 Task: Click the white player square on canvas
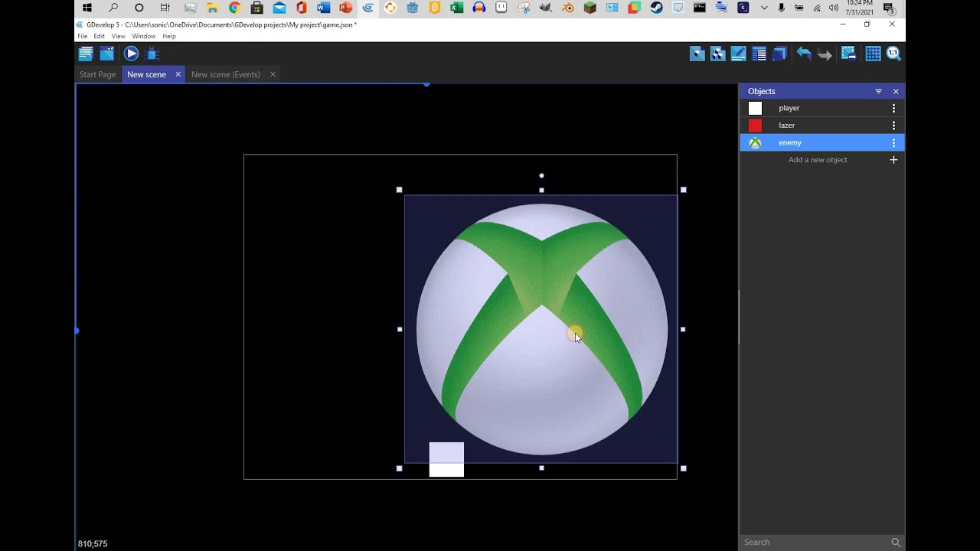click(x=446, y=460)
